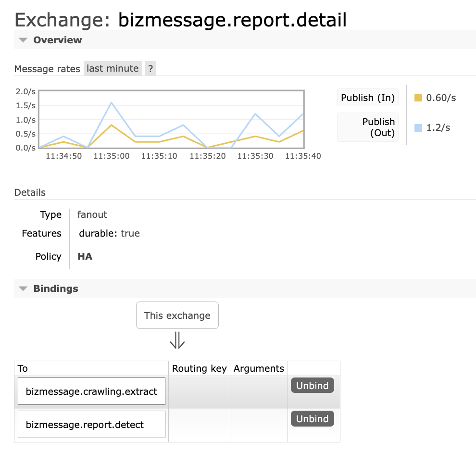The width and height of the screenshot is (476, 453).
Task: Click the blue peak in the message rates chart
Action: (111, 102)
